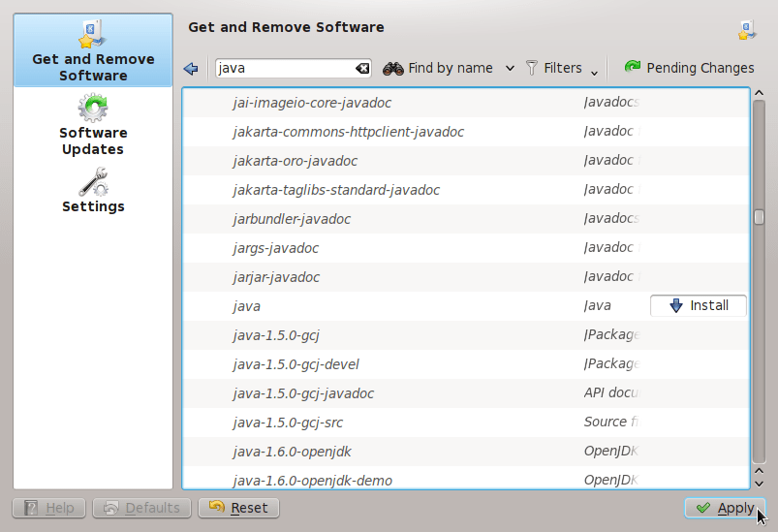This screenshot has height=532, width=778.
Task: Click the Defaults button
Action: 141,508
